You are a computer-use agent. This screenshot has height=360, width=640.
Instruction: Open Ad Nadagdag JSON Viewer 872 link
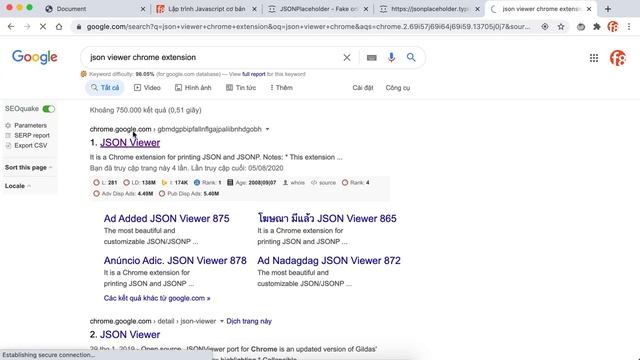329,260
